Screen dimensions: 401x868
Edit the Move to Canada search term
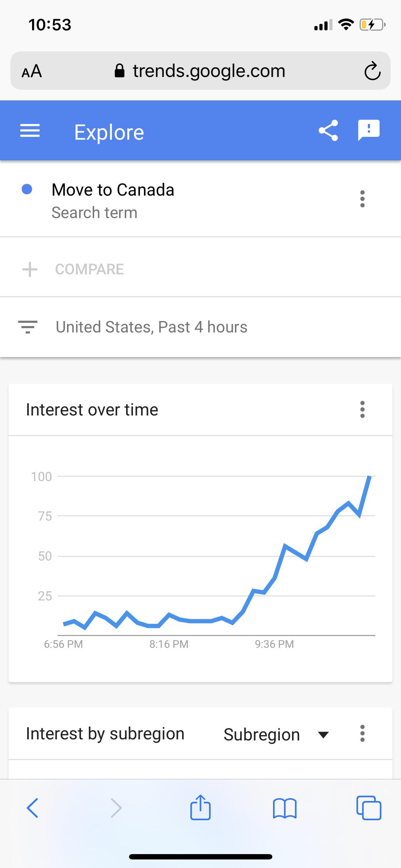pyautogui.click(x=113, y=190)
